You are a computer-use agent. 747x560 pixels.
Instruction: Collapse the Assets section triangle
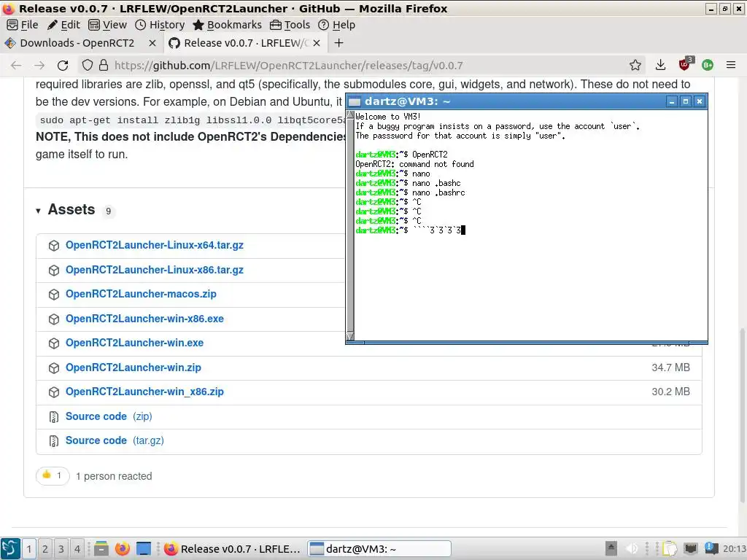point(38,211)
